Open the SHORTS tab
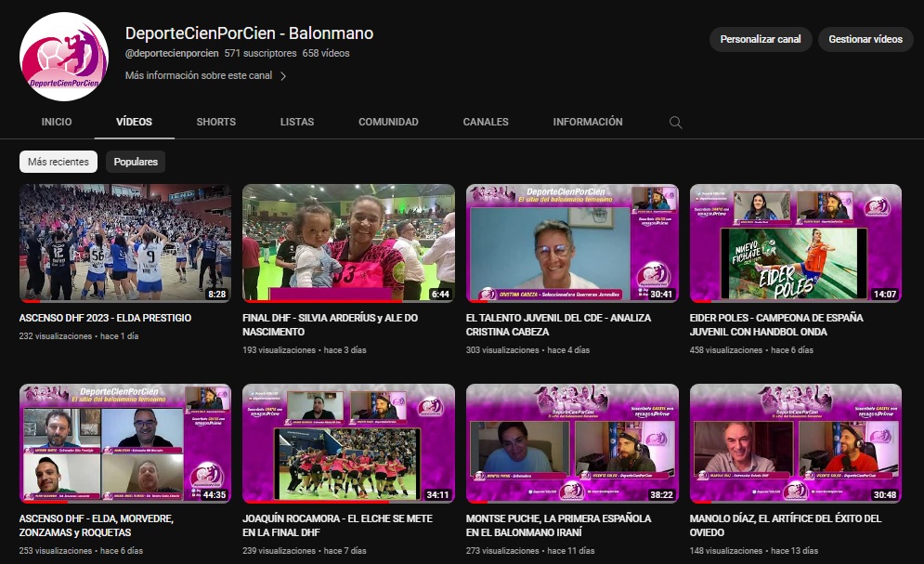 [x=215, y=122]
